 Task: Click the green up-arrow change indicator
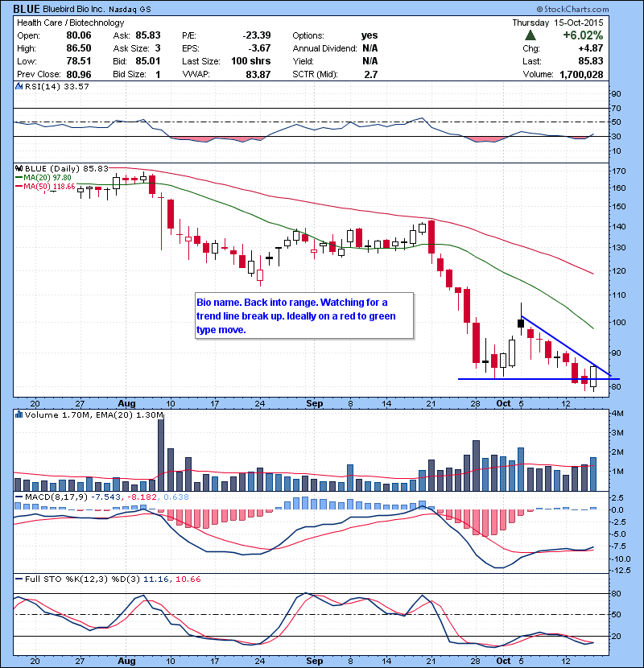530,35
